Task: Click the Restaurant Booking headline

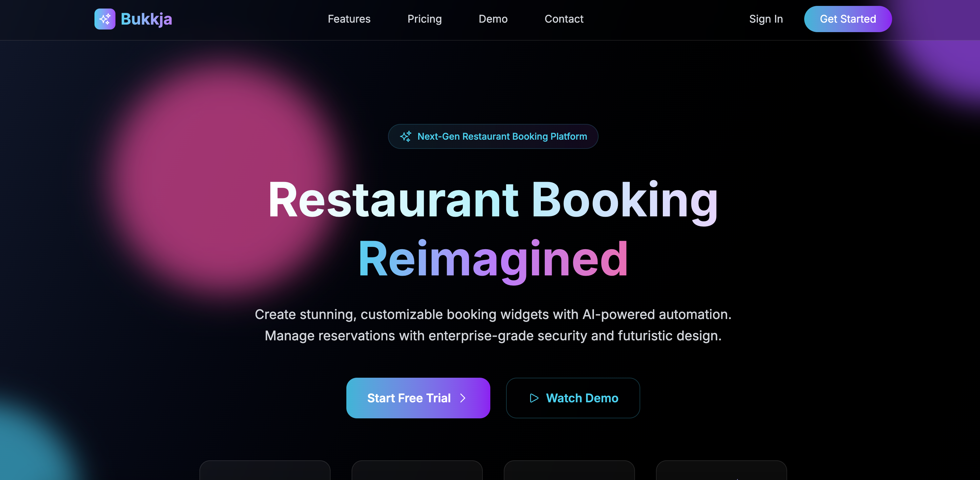Action: (493, 200)
